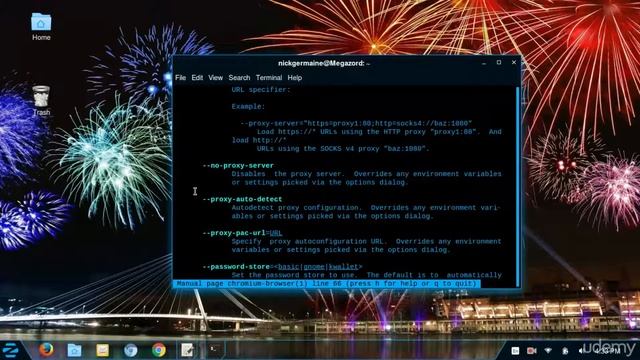The width and height of the screenshot is (640, 360).
Task: Click the 'Example:' line
Action: pos(248,107)
